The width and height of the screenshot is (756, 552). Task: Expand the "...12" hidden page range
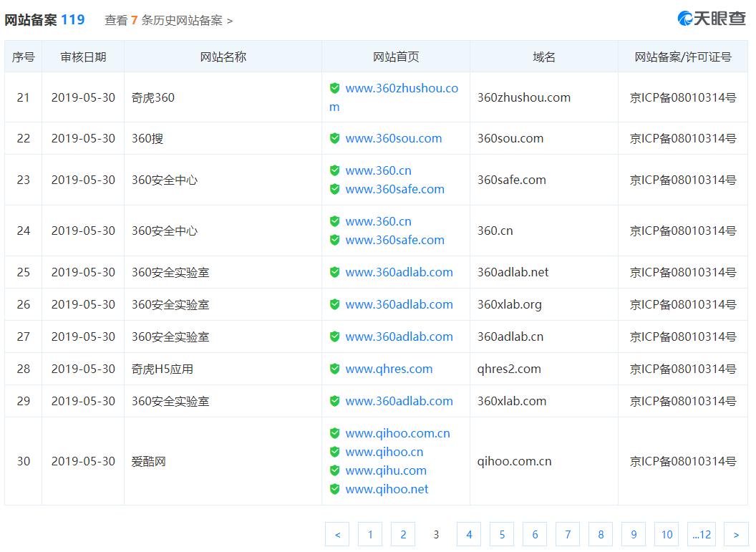699,534
